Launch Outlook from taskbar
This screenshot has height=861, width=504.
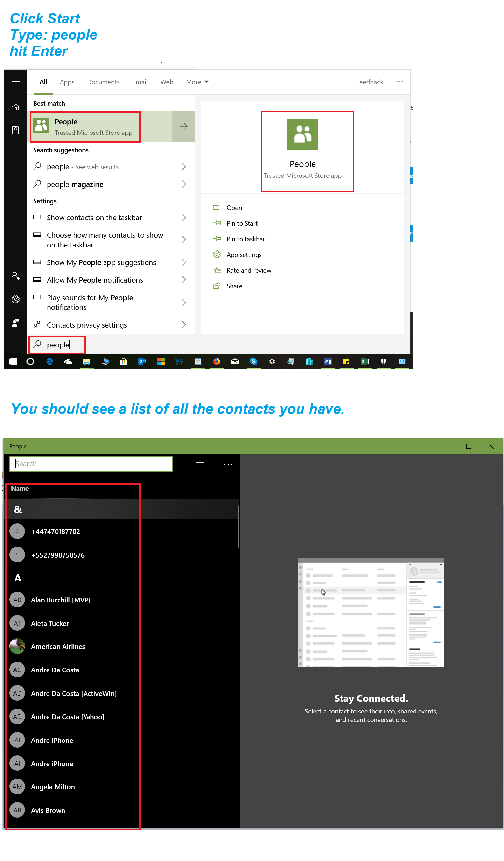click(x=142, y=361)
